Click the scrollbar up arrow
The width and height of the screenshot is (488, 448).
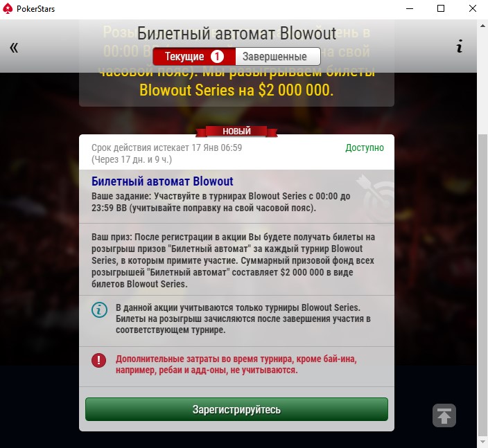[482, 26]
